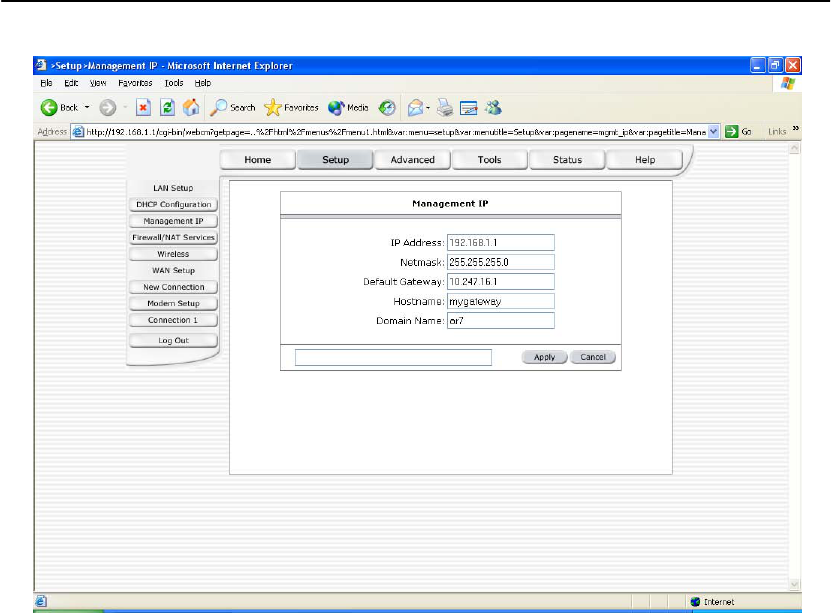This screenshot has width=831, height=613.
Task: Click the green Go arrow button
Action: click(x=731, y=131)
